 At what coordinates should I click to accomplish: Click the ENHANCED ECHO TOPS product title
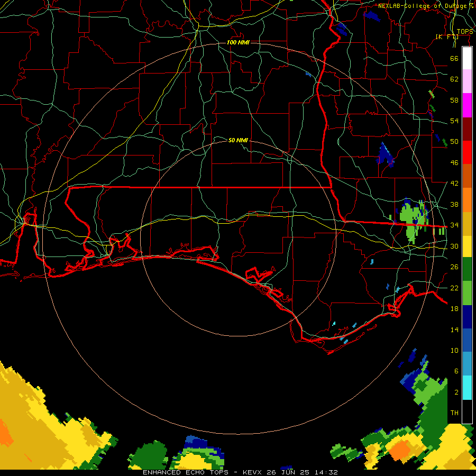tap(186, 472)
